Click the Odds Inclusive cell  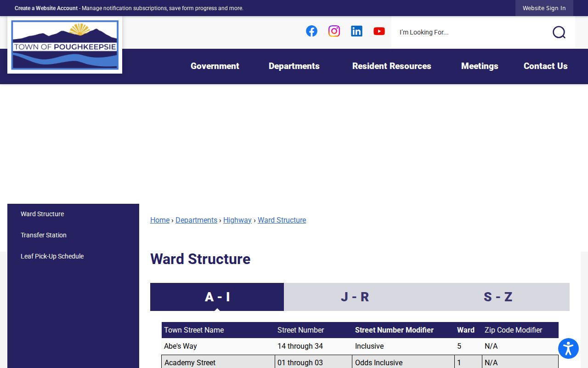coord(403,362)
